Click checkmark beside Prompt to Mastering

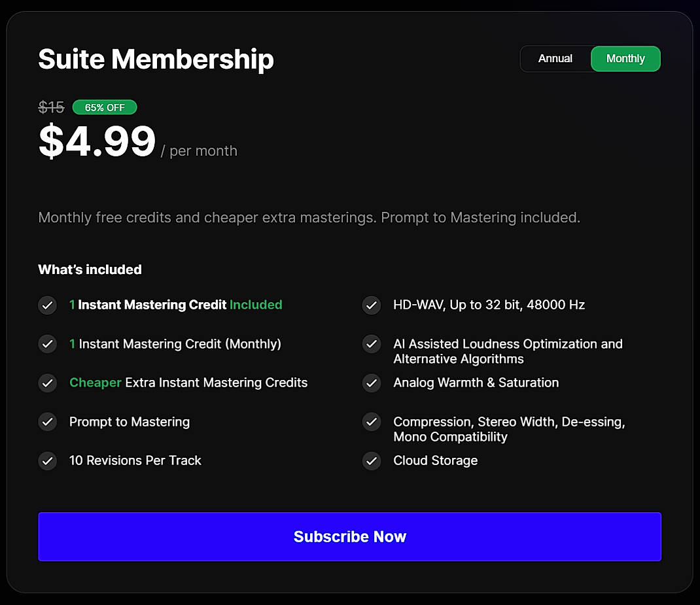(x=47, y=422)
